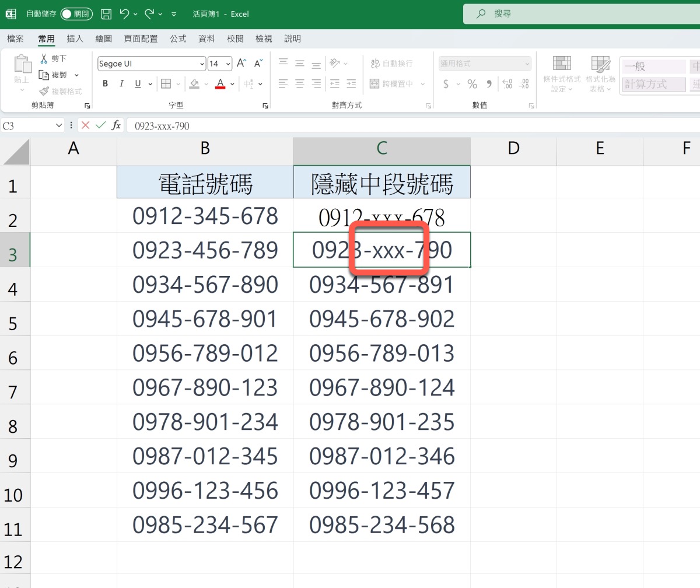The width and height of the screenshot is (700, 588).
Task: Cancel the entry with the X icon
Action: [x=86, y=125]
